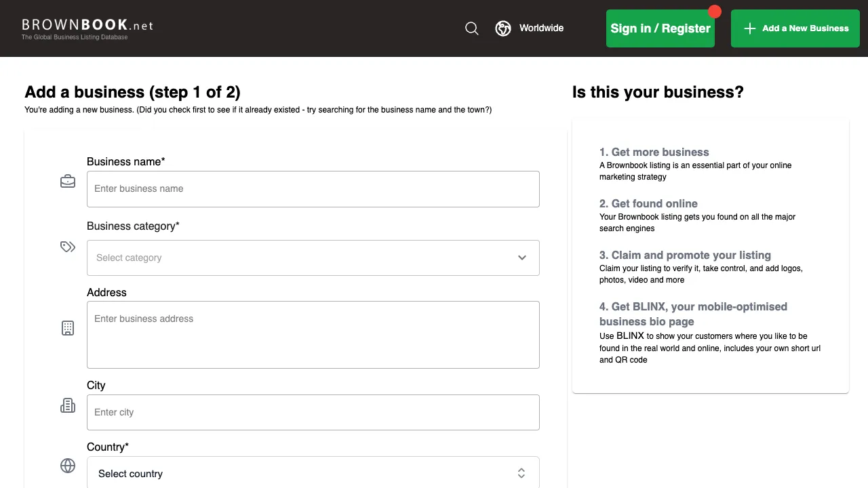Click the Sign in / Register button
The width and height of the screenshot is (868, 488).
click(660, 28)
